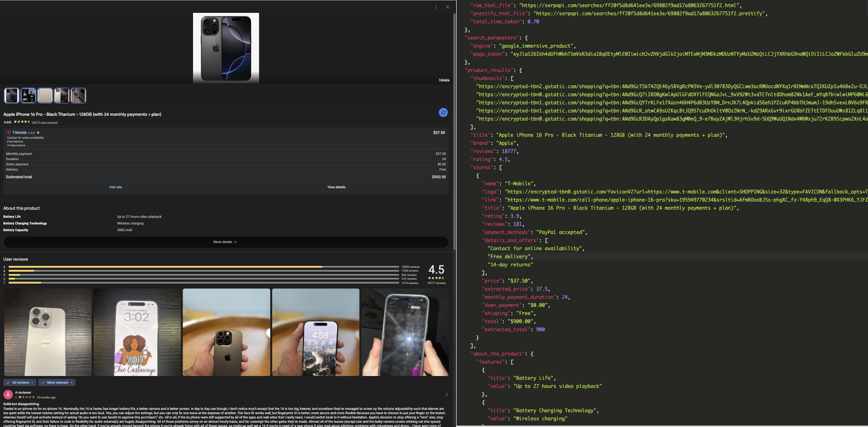Image resolution: width=868 pixels, height=427 pixels.
Task: Select the beige third product thumbnail
Action: 45,96
